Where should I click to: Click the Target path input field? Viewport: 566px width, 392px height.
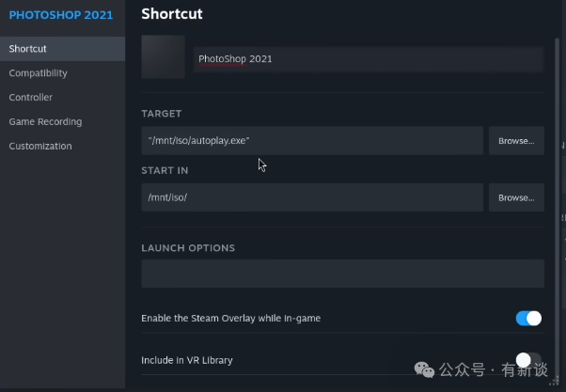point(311,140)
